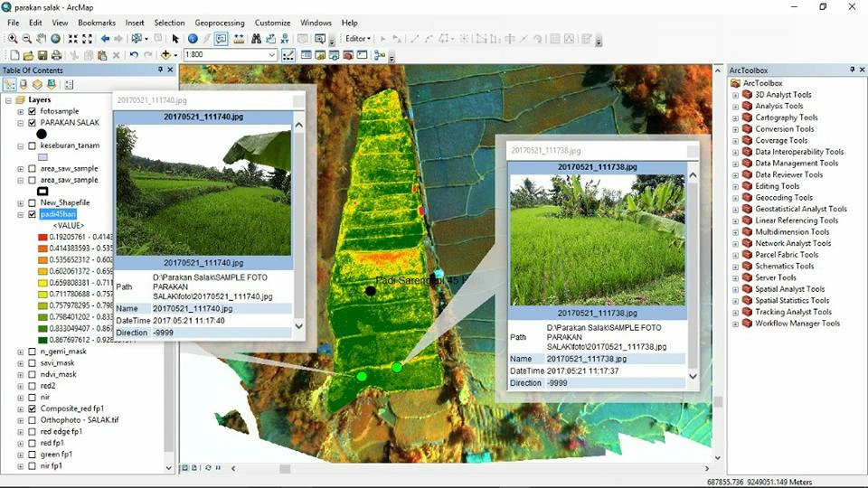Select the Identify tool
Screen dimensions: 868x488
193,39
